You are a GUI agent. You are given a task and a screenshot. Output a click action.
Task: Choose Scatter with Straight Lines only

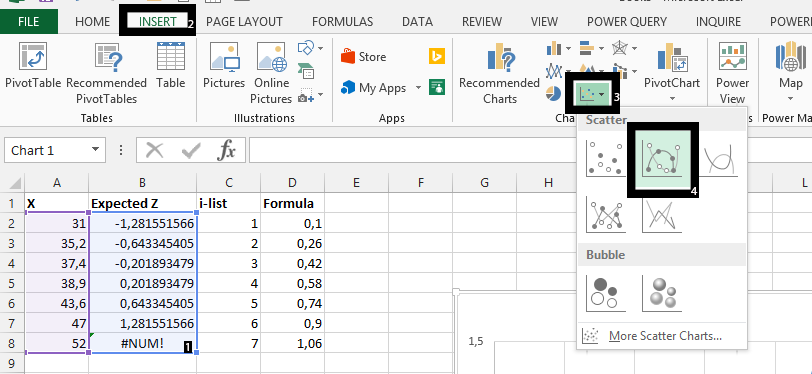[662, 215]
